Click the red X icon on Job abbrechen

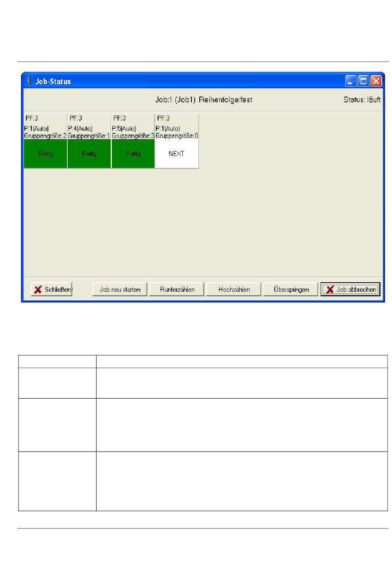(x=330, y=290)
